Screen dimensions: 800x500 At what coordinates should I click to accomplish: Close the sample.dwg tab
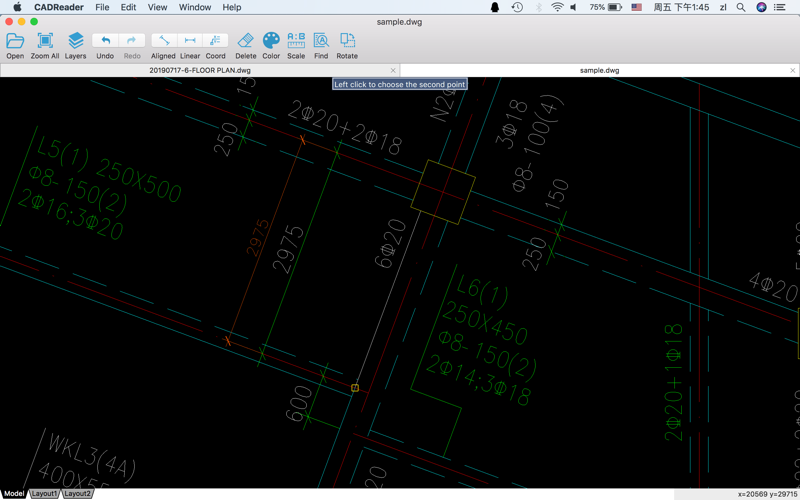(x=792, y=70)
